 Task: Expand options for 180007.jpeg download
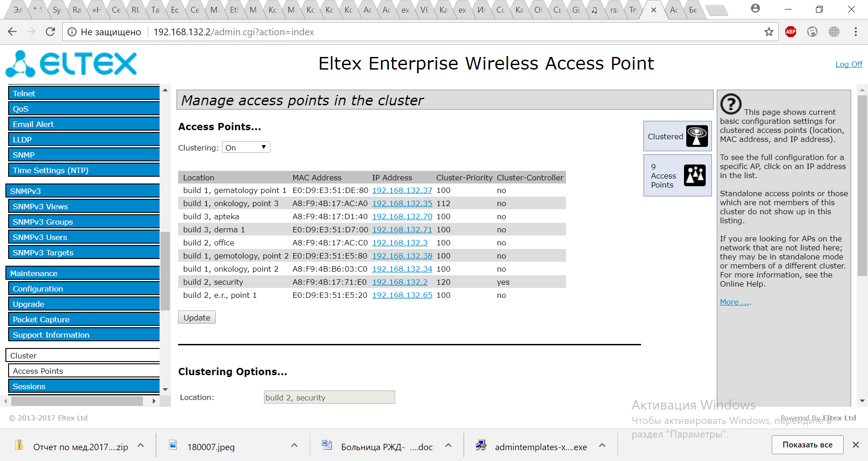coord(294,446)
